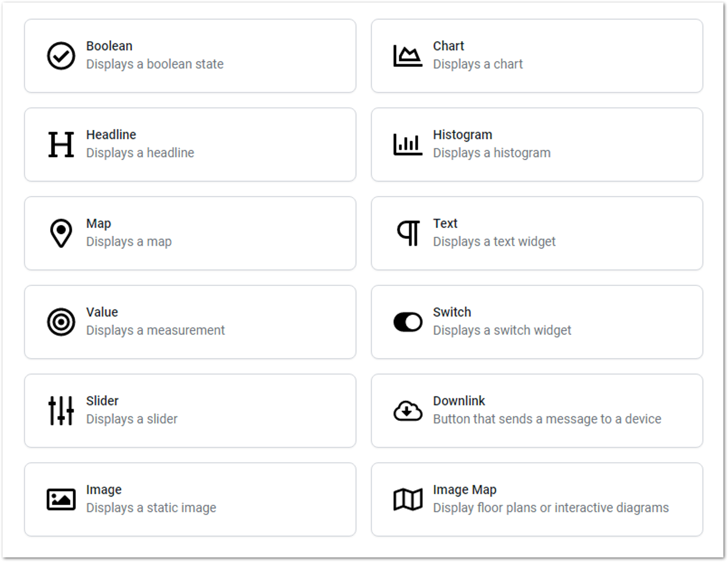This screenshot has height=562, width=728.
Task: Click the Downlink cloud icon
Action: (x=407, y=410)
